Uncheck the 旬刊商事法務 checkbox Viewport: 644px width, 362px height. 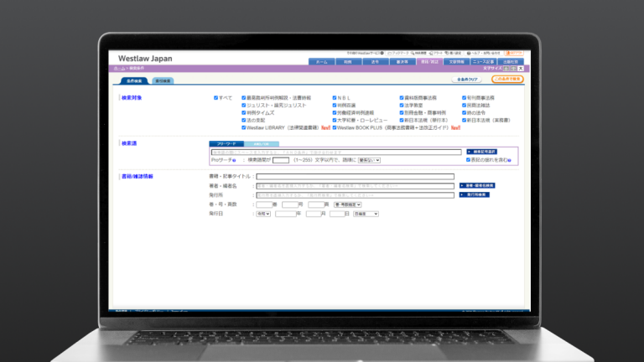pyautogui.click(x=464, y=98)
